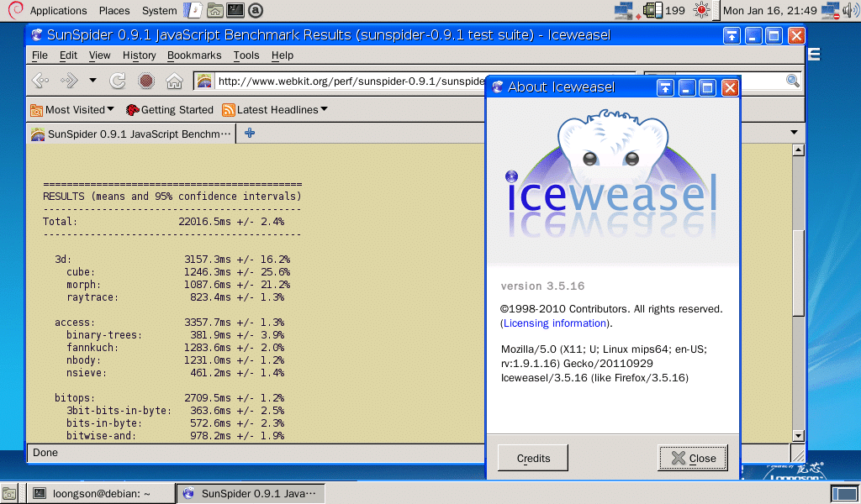Click the search magnifier icon
Screen dimensions: 861x504
[x=792, y=81]
